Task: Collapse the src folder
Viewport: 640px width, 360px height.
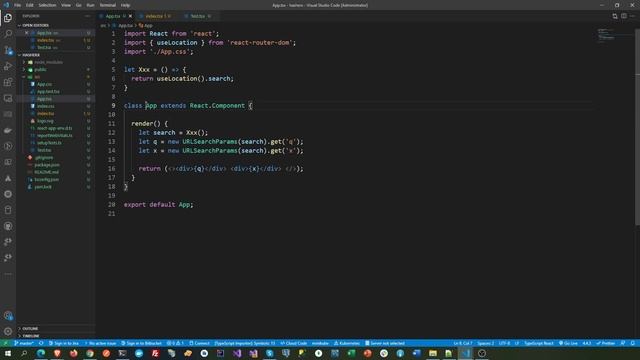Action: [x=37, y=77]
